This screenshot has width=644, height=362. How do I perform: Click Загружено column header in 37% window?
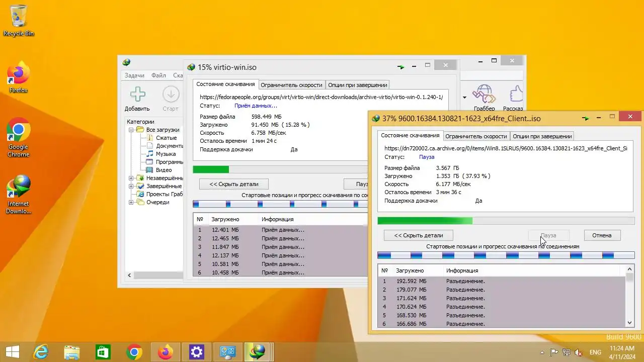[410, 270]
